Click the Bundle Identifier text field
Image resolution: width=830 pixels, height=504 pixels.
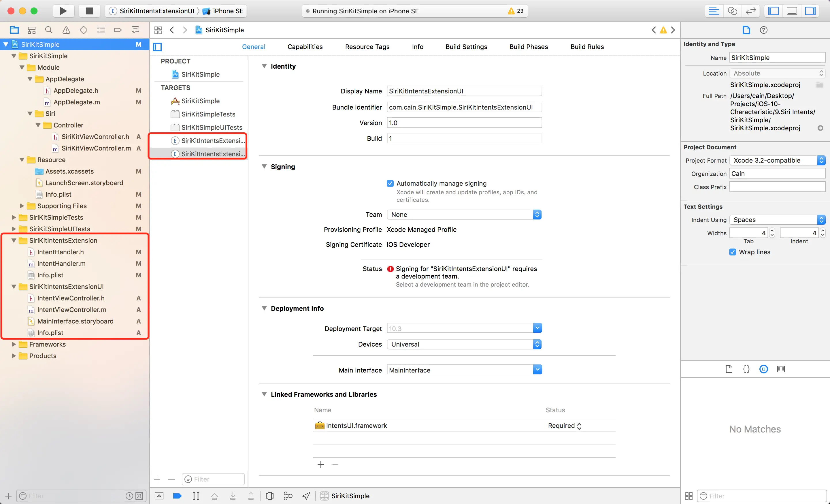[464, 107]
